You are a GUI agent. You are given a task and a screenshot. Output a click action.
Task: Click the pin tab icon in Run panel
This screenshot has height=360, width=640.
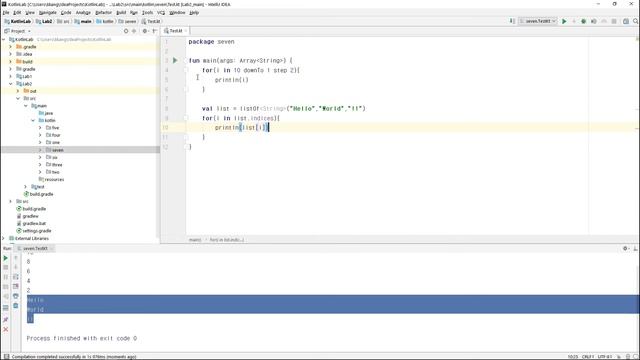(x=6, y=320)
